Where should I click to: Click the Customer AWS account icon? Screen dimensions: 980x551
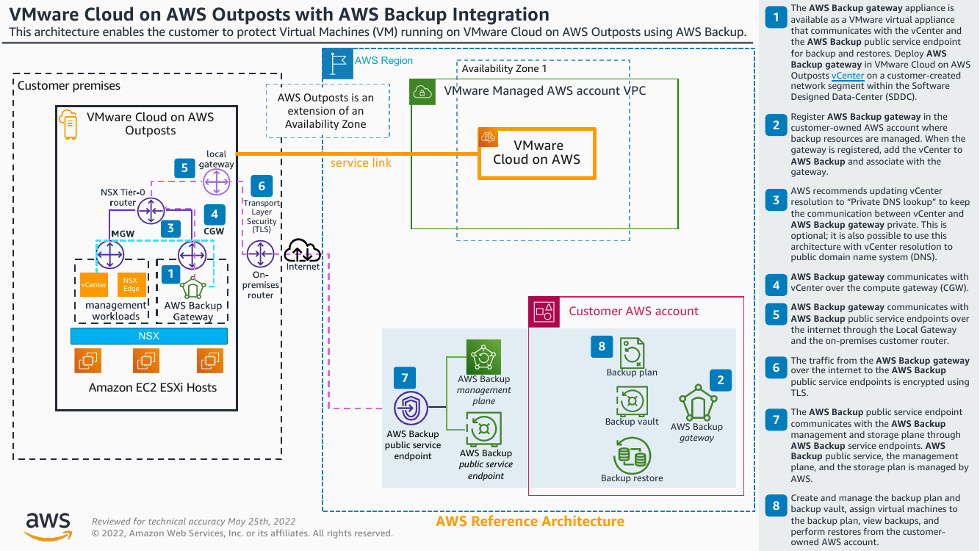click(x=544, y=311)
